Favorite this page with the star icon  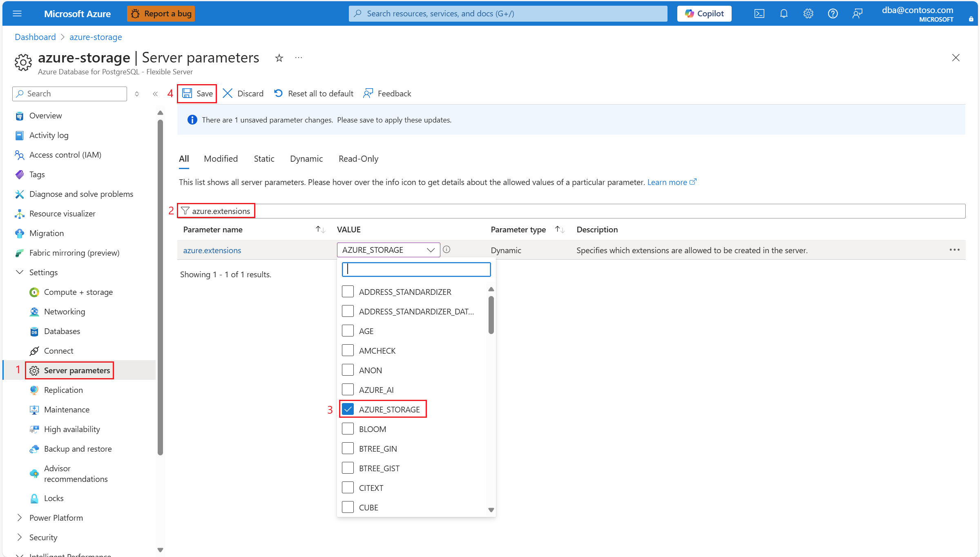(x=279, y=58)
